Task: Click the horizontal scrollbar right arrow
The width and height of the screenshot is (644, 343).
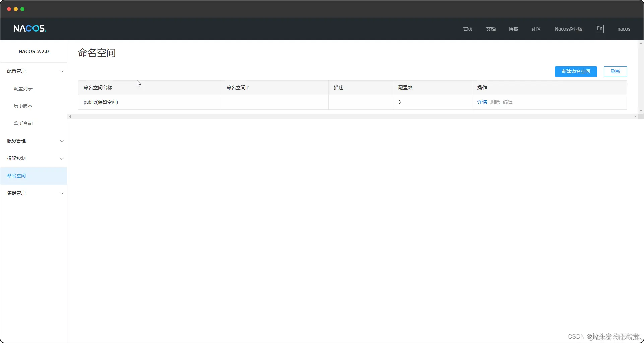Action: tap(635, 117)
